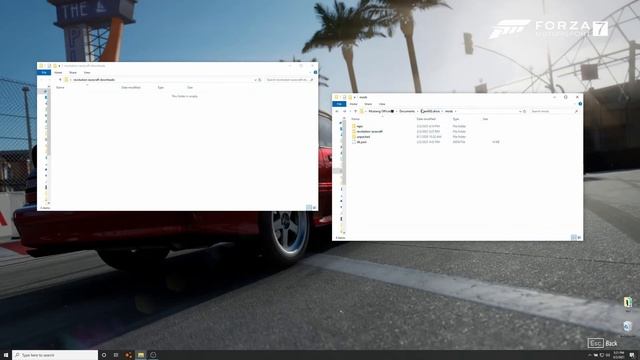Click Up arrow in the mods window
The height and width of the screenshot is (360, 640).
tap(355, 111)
